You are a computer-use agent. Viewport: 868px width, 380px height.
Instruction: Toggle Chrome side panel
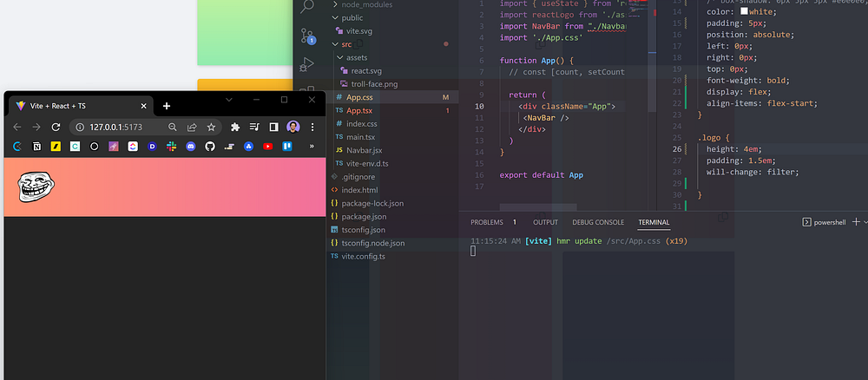click(273, 128)
